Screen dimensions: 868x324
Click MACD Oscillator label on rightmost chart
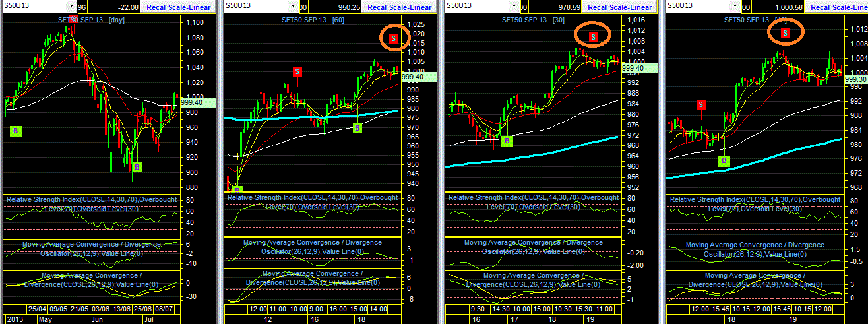pos(755,249)
